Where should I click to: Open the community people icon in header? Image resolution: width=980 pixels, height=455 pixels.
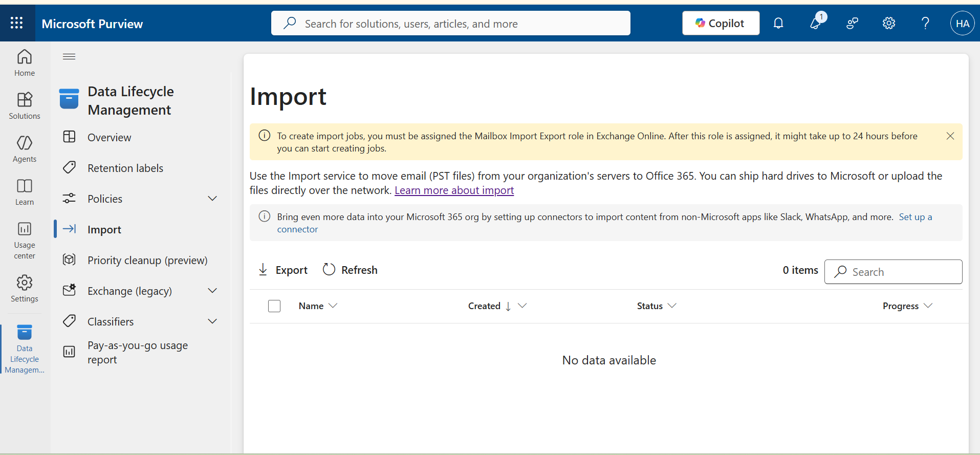(852, 23)
